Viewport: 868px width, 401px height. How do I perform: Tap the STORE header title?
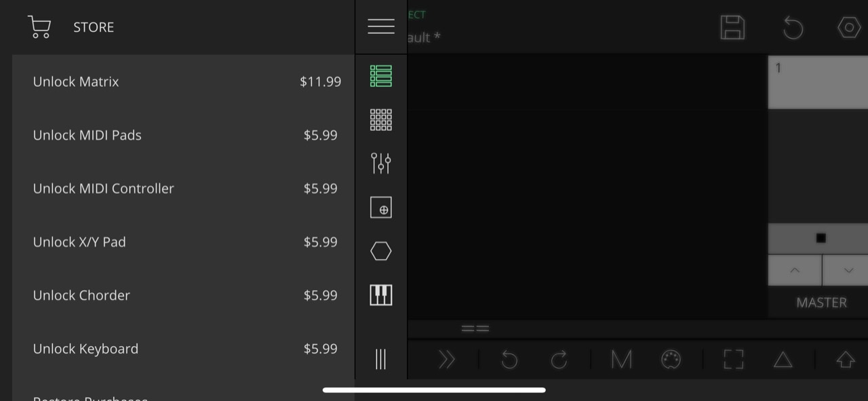point(94,27)
